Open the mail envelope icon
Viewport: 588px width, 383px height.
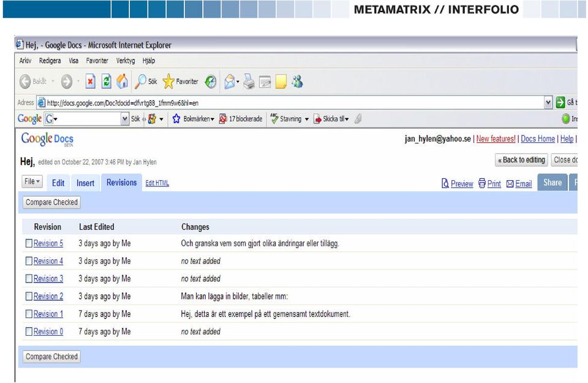point(230,82)
